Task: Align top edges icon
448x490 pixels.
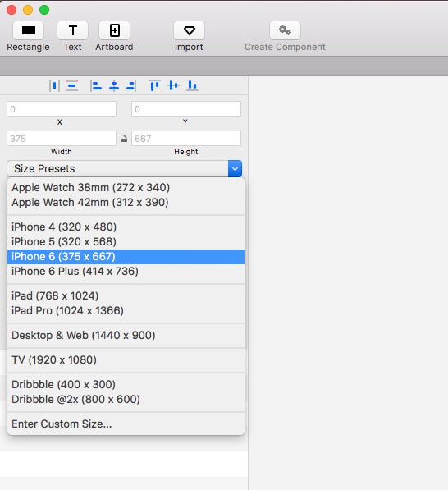Action: (154, 85)
